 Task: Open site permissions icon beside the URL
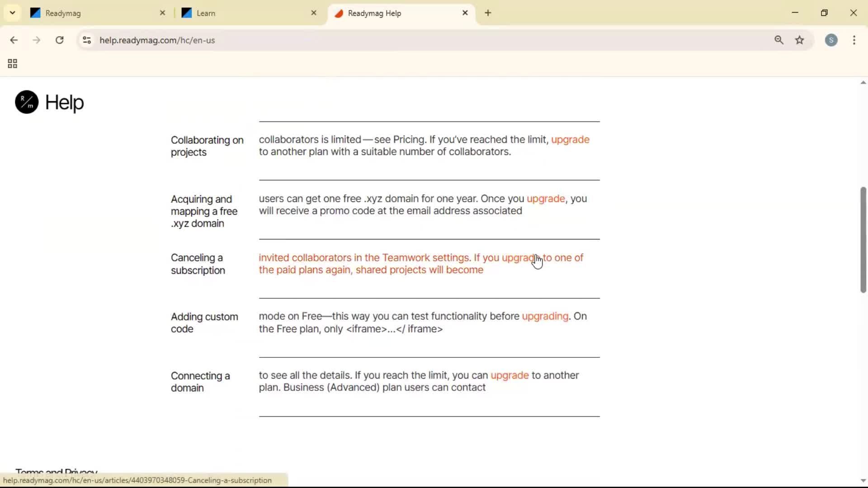pos(87,40)
